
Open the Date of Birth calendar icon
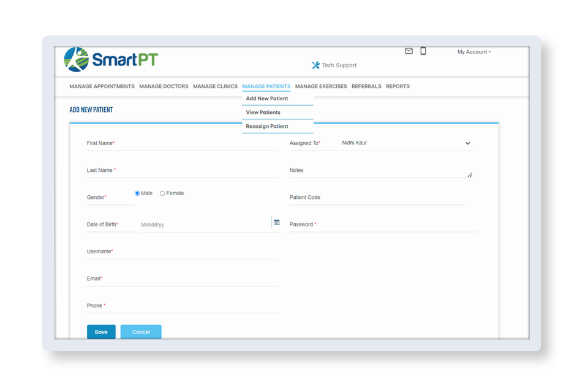point(276,223)
